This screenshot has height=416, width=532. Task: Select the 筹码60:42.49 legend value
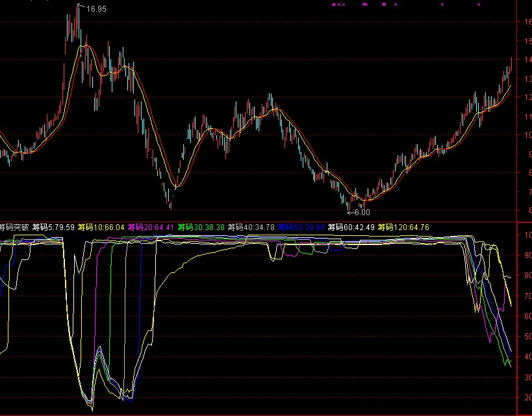pos(351,227)
